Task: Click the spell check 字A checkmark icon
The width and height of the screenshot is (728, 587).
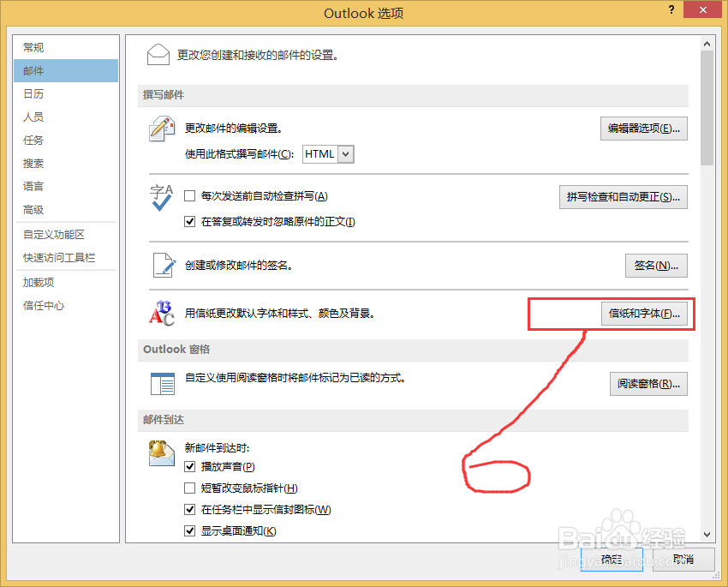Action: pyautogui.click(x=161, y=197)
